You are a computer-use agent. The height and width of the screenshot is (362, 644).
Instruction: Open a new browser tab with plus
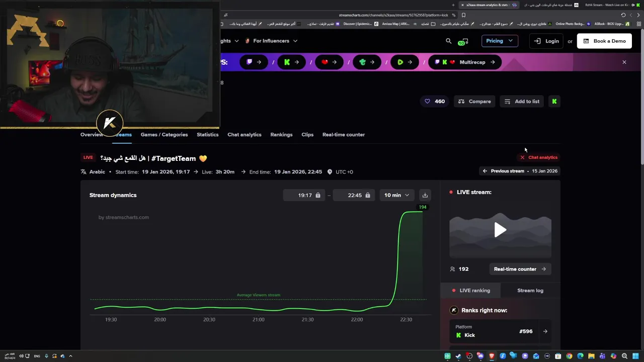coord(453,5)
